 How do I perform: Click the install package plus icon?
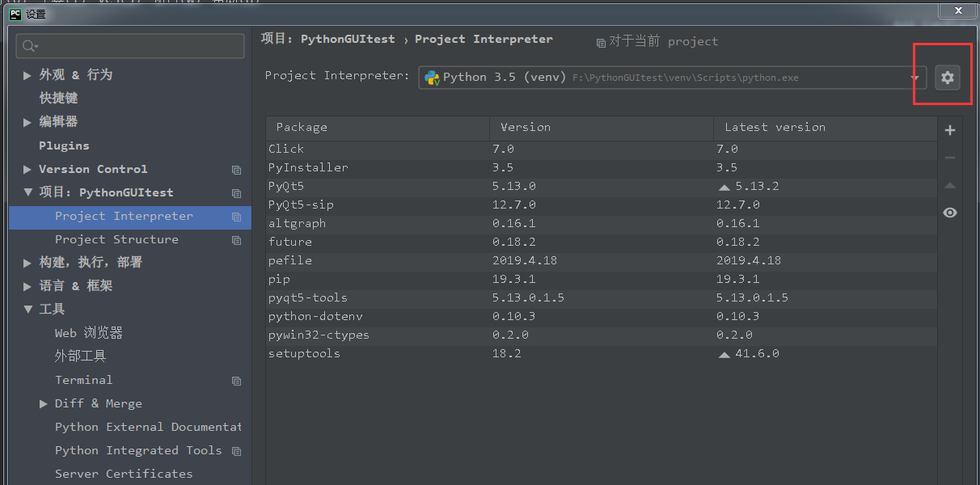950,129
